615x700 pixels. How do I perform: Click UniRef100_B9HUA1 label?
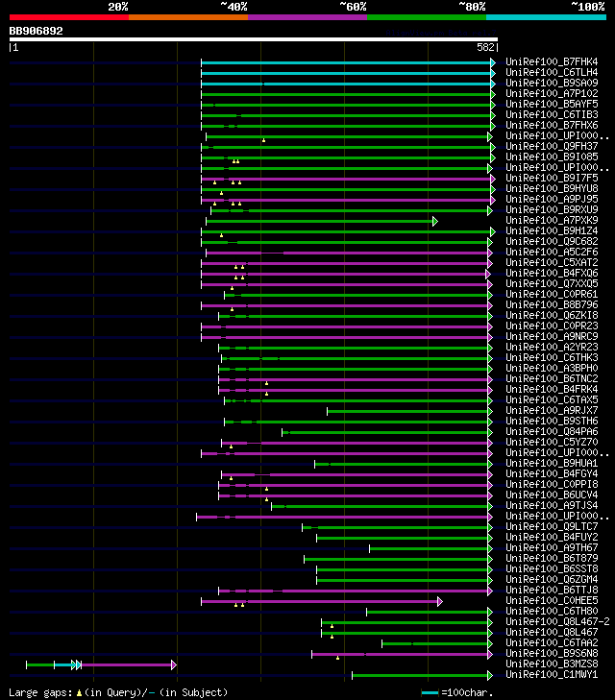click(x=552, y=464)
